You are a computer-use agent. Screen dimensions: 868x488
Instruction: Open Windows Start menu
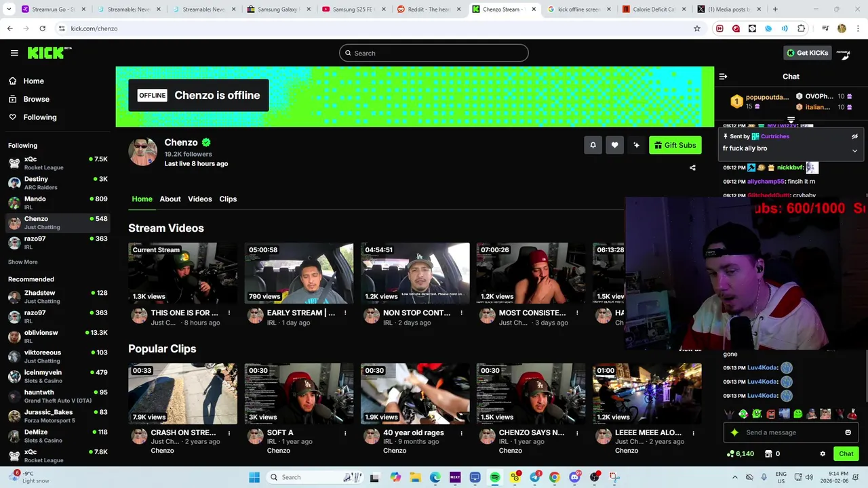(254, 477)
